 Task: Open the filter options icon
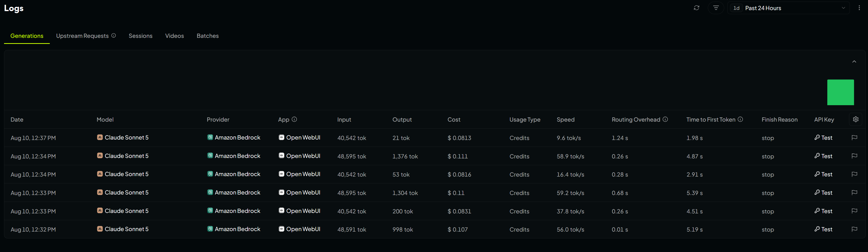coord(716,8)
